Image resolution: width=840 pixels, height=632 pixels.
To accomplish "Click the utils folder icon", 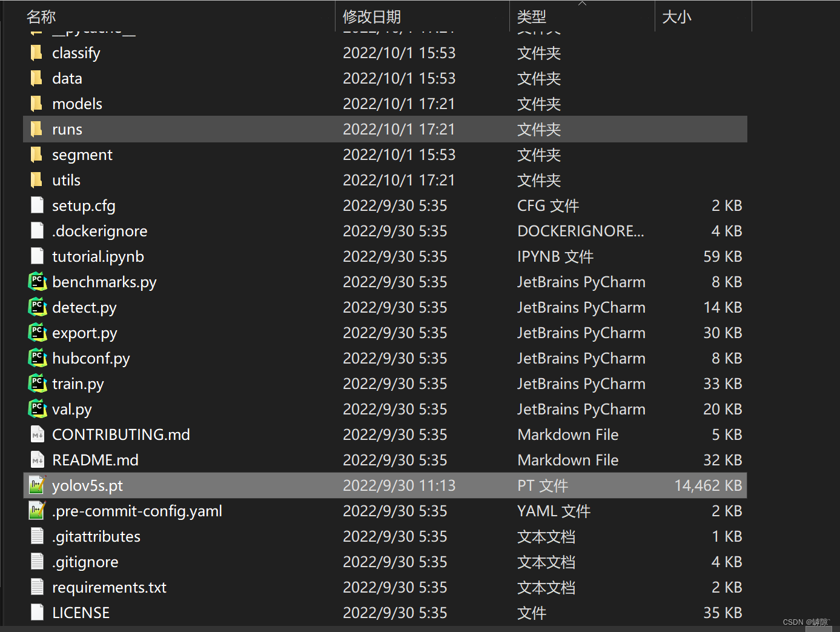I will point(37,180).
